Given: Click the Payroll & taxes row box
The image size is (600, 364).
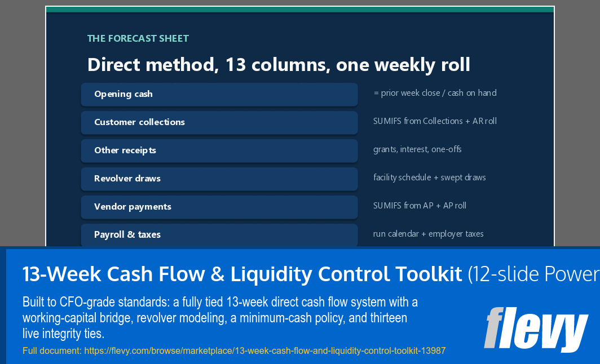Looking at the screenshot, I should pyautogui.click(x=219, y=235).
